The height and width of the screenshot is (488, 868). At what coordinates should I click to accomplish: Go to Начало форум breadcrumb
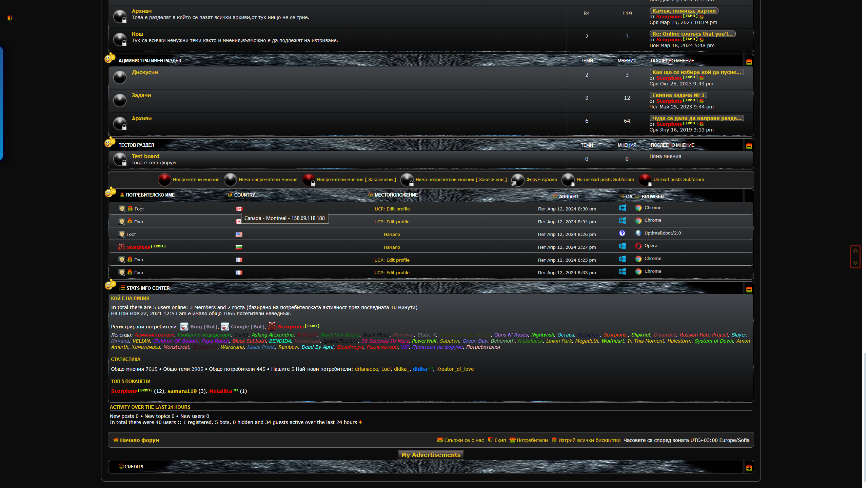(139, 440)
